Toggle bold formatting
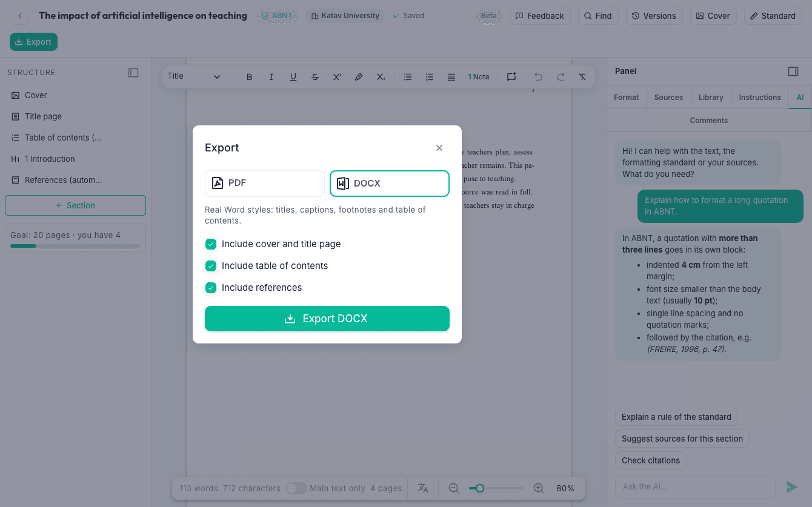812x507 pixels. coord(250,77)
